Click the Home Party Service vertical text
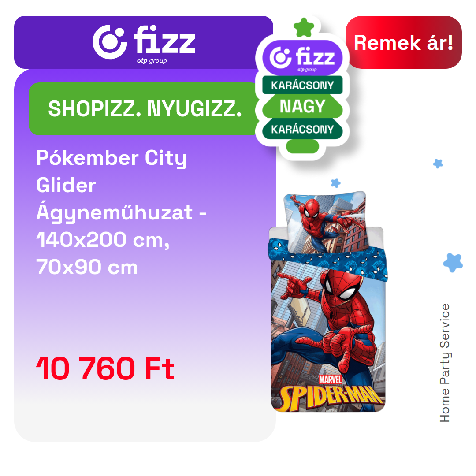Viewport: 476px width, 476px height. tap(444, 363)
